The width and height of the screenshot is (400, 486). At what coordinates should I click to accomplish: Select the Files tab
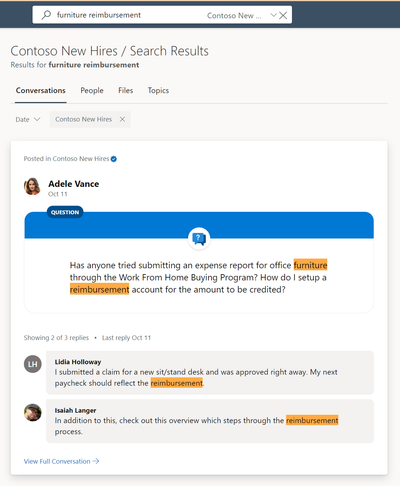tap(126, 90)
